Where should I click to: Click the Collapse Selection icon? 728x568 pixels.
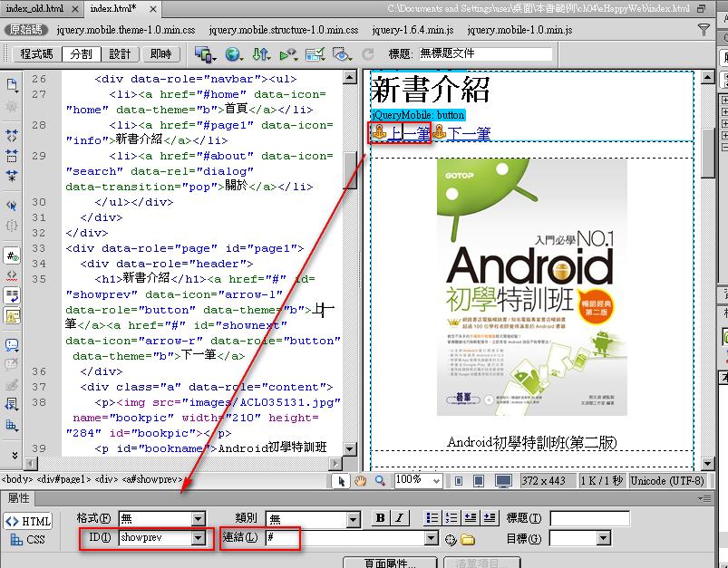point(12,156)
